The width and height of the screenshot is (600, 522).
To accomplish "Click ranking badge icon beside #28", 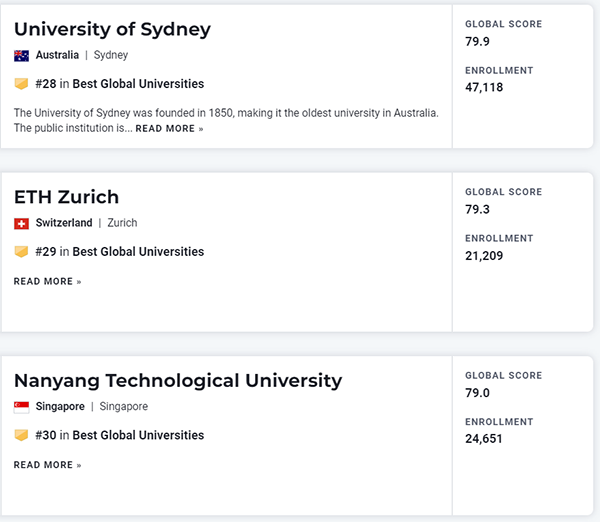I will click(x=21, y=84).
